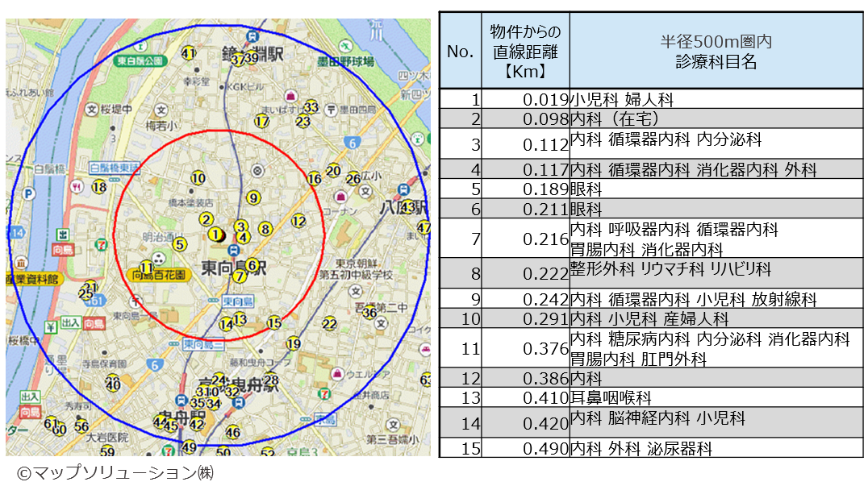
Task: Click map marker number 10
Action: (198, 178)
